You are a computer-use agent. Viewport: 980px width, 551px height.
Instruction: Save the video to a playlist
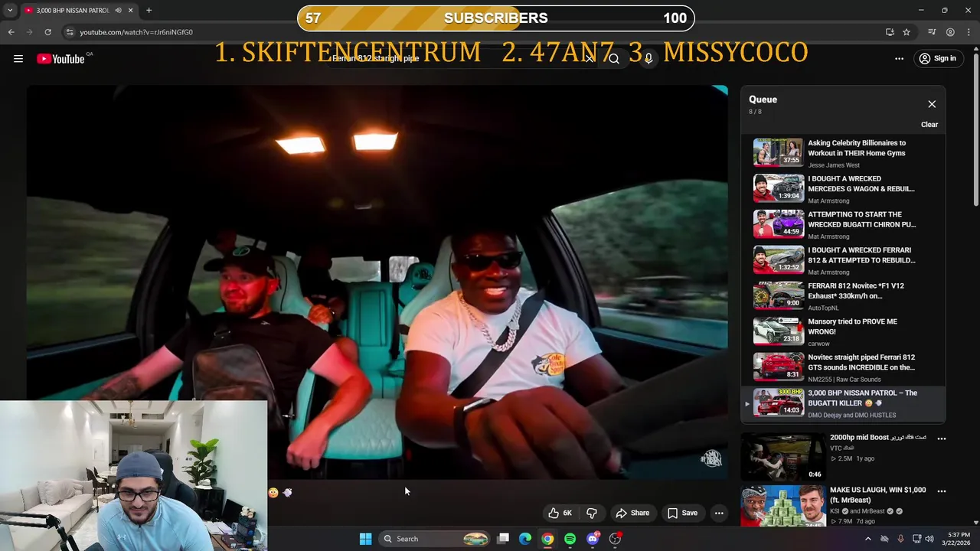682,513
